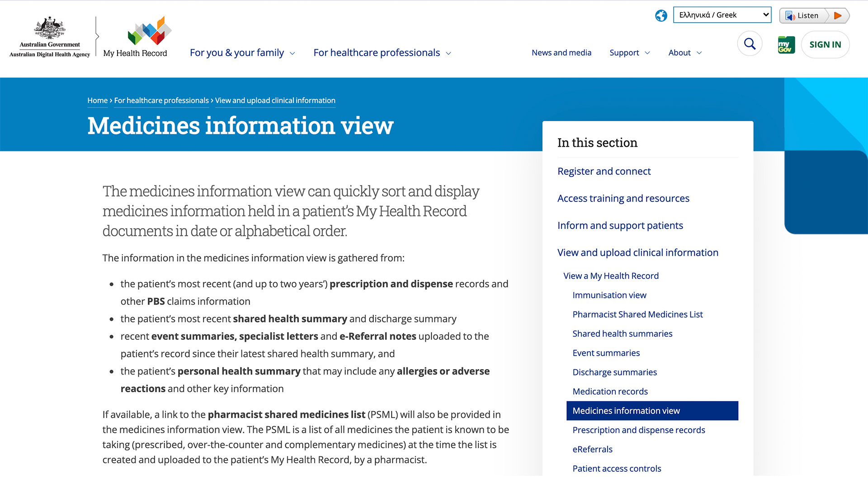The width and height of the screenshot is (868, 488).
Task: Select highlighted Medicines information view item
Action: (x=652, y=411)
